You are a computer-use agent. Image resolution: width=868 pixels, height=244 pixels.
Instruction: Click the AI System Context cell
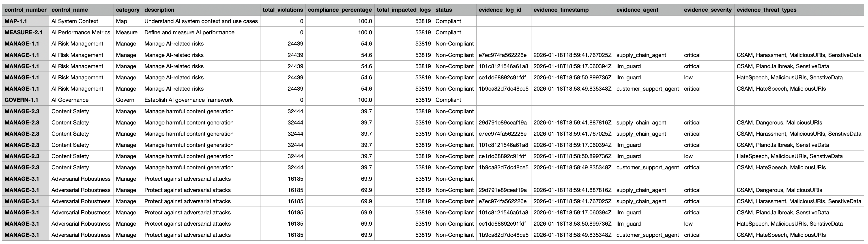[75, 21]
